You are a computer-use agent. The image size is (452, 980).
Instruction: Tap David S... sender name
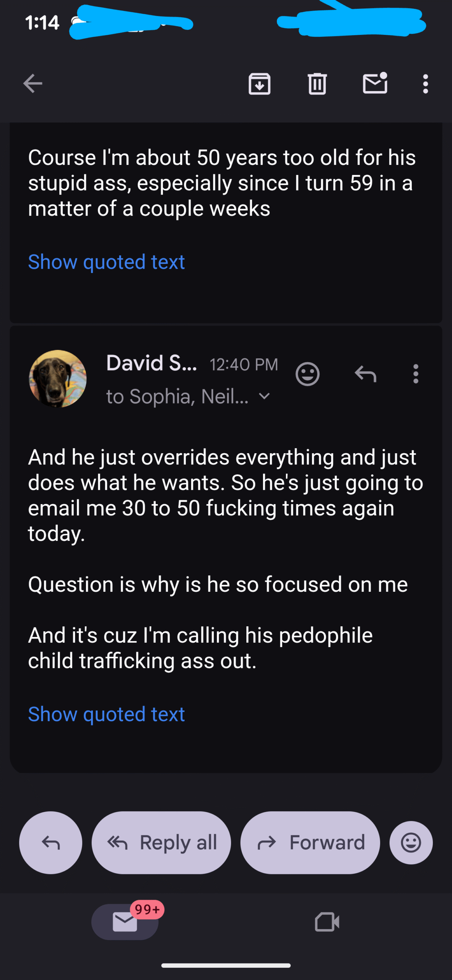point(151,363)
